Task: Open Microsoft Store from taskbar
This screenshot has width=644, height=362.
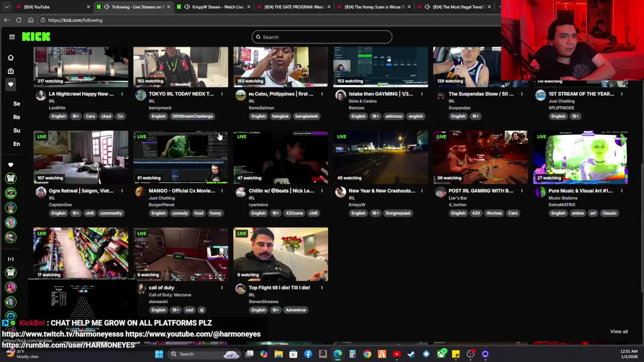Action: tap(293, 354)
